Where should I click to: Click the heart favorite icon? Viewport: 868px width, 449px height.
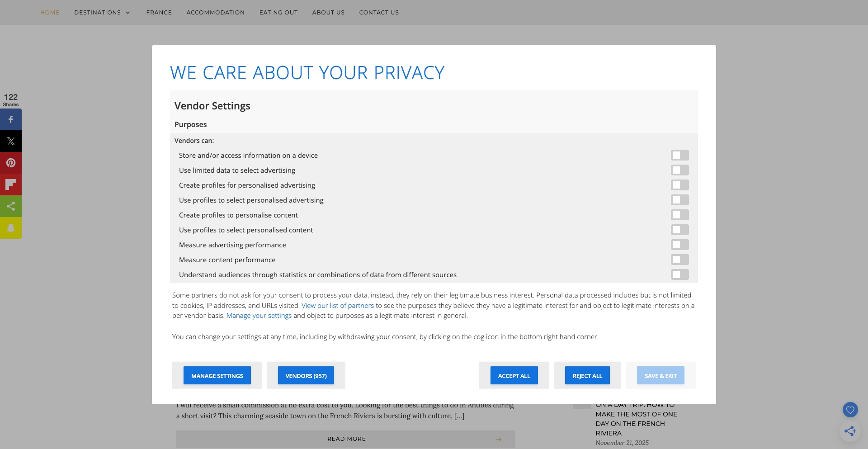pyautogui.click(x=850, y=410)
